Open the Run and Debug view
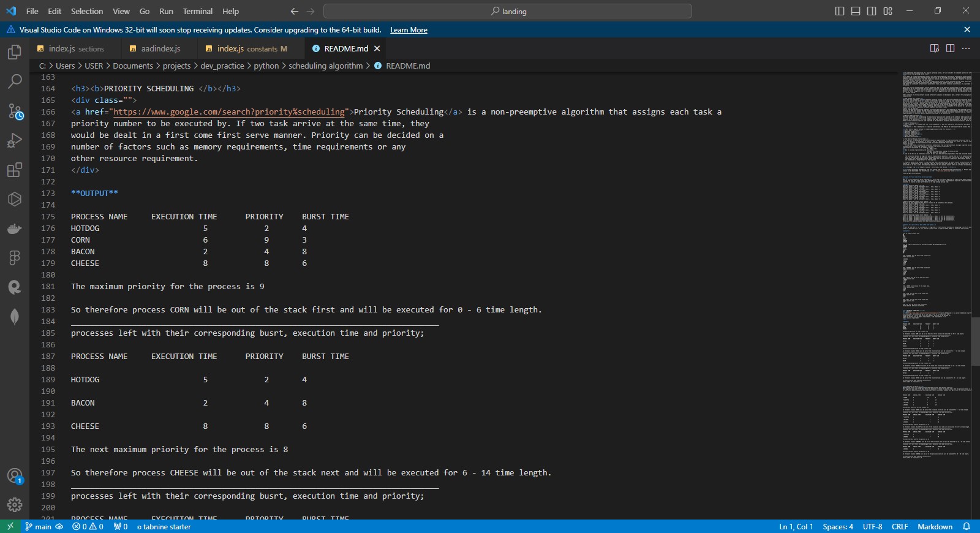 tap(15, 140)
